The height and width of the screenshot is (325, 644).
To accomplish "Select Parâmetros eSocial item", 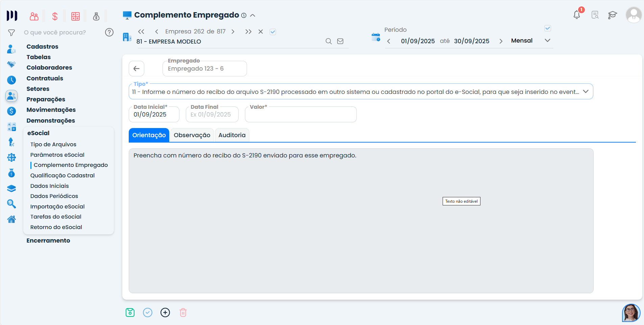I will coord(57,155).
